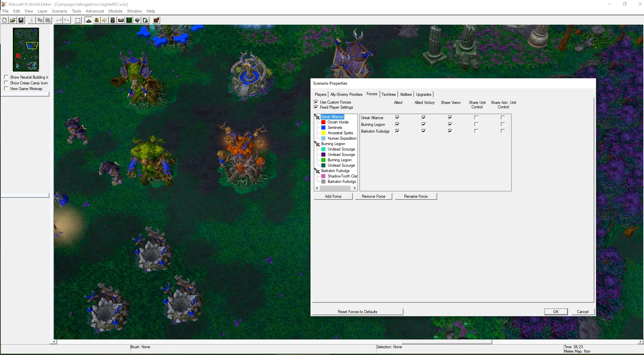Open the Scenario menu
The width and height of the screenshot is (644, 355).
tap(59, 11)
